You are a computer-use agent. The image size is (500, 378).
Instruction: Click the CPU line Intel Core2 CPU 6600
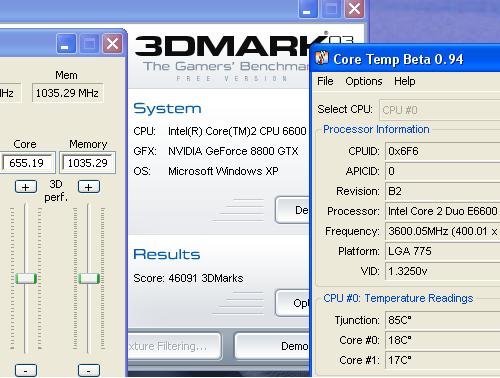click(x=220, y=131)
